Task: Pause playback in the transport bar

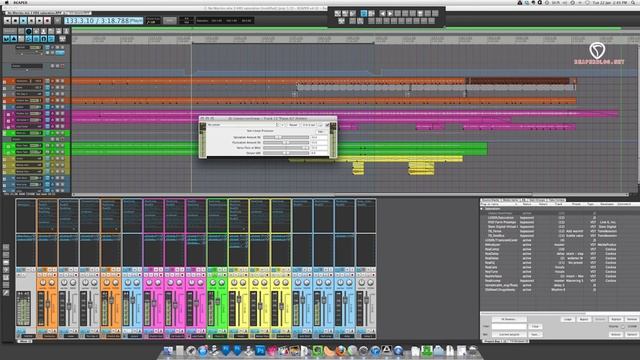Action: coord(31,20)
